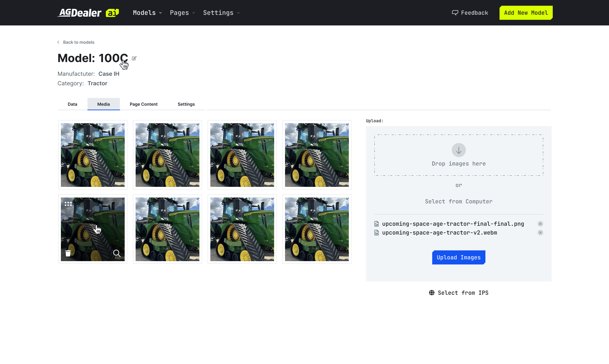Select the first tractor thumbnail
609x364 pixels.
pyautogui.click(x=93, y=155)
